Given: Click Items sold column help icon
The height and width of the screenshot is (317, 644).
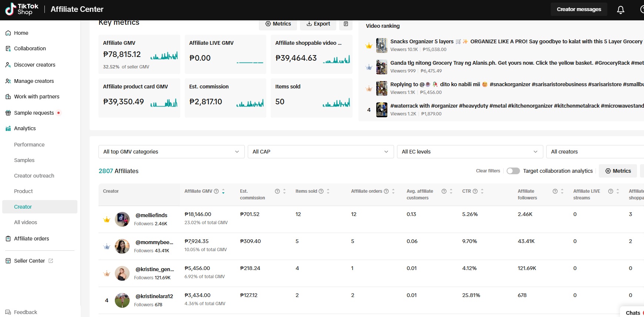Looking at the screenshot, I should point(321,191).
